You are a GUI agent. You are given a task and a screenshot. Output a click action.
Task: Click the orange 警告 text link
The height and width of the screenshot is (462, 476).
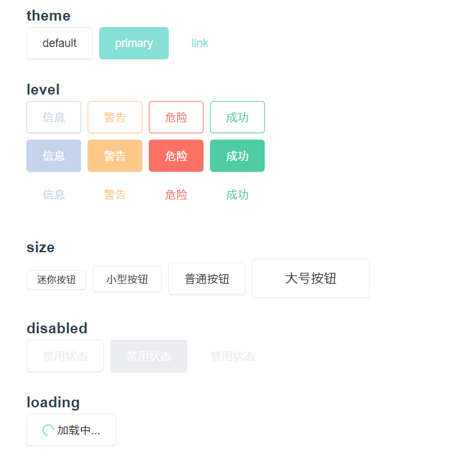pos(115,194)
